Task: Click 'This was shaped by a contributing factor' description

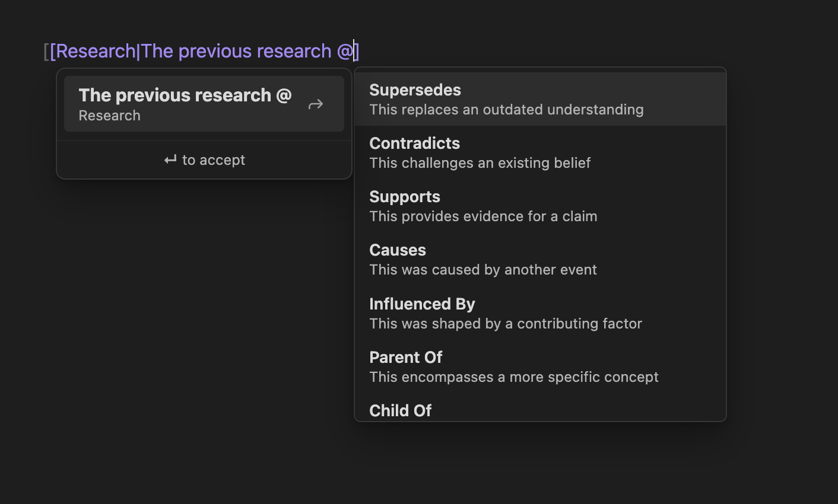Action: click(x=506, y=324)
